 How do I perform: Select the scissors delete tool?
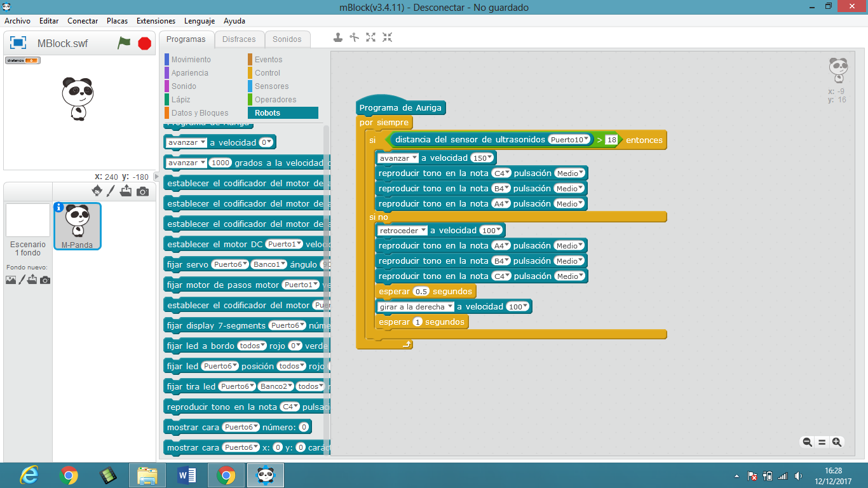[x=355, y=37]
